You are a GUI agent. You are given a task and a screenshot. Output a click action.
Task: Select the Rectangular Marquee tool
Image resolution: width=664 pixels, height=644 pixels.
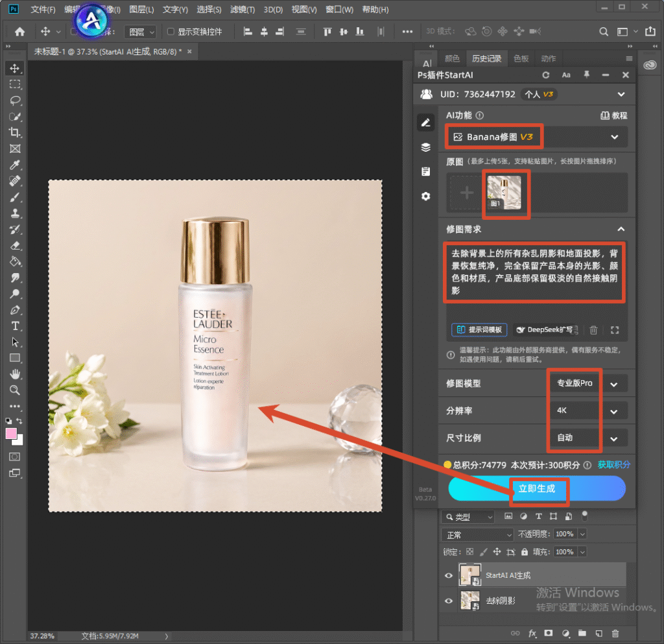(15, 84)
